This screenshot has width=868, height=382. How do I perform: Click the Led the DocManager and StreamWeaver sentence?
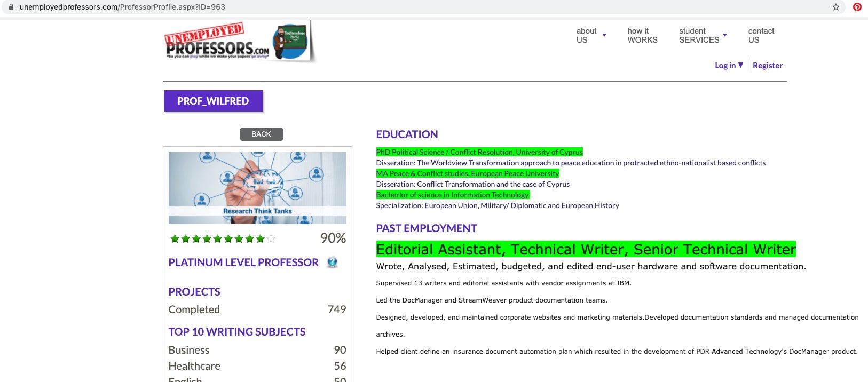(x=492, y=300)
